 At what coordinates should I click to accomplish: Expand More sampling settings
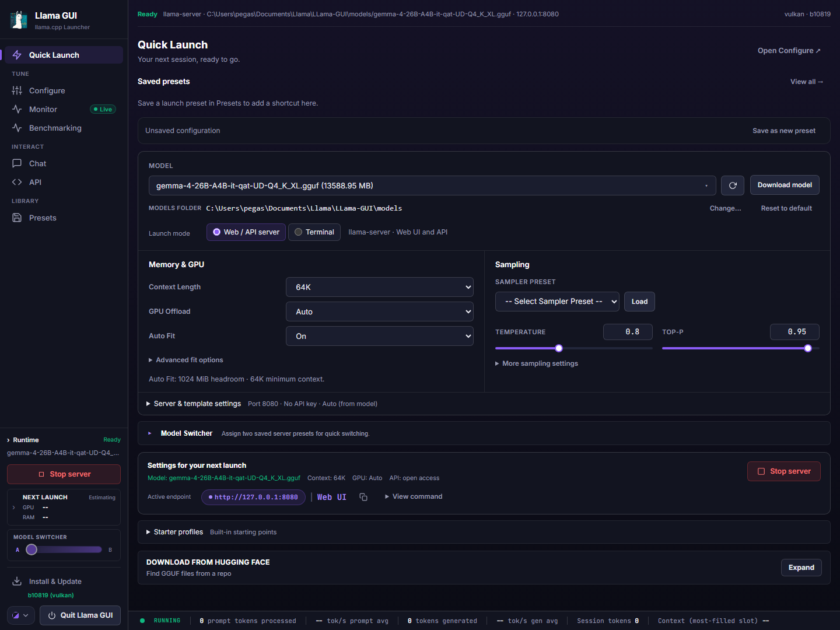[x=537, y=363]
